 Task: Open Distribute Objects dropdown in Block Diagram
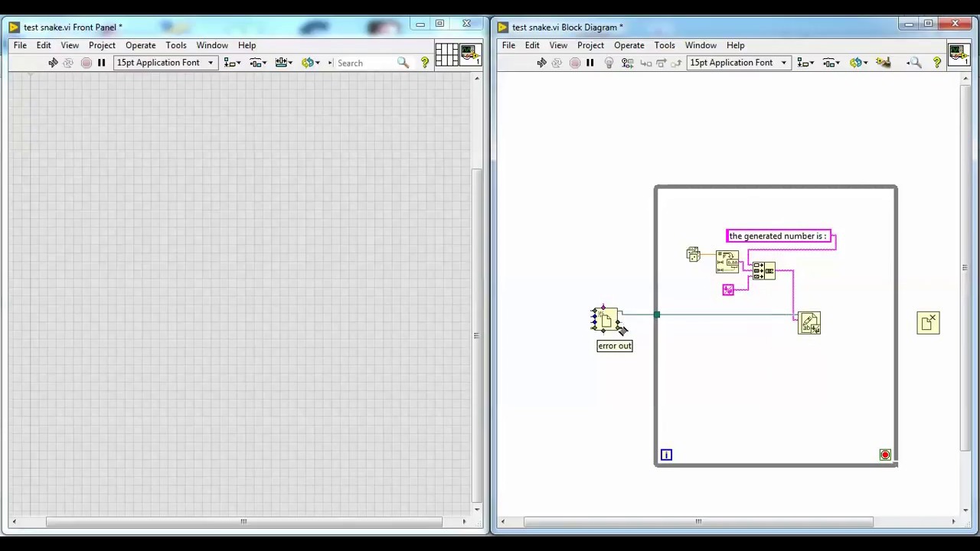[x=831, y=63]
